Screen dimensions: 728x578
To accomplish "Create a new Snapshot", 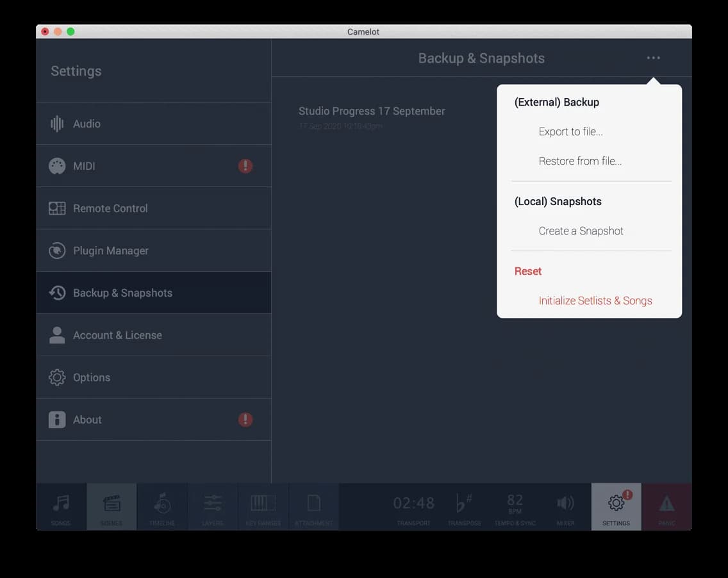I will click(x=581, y=231).
